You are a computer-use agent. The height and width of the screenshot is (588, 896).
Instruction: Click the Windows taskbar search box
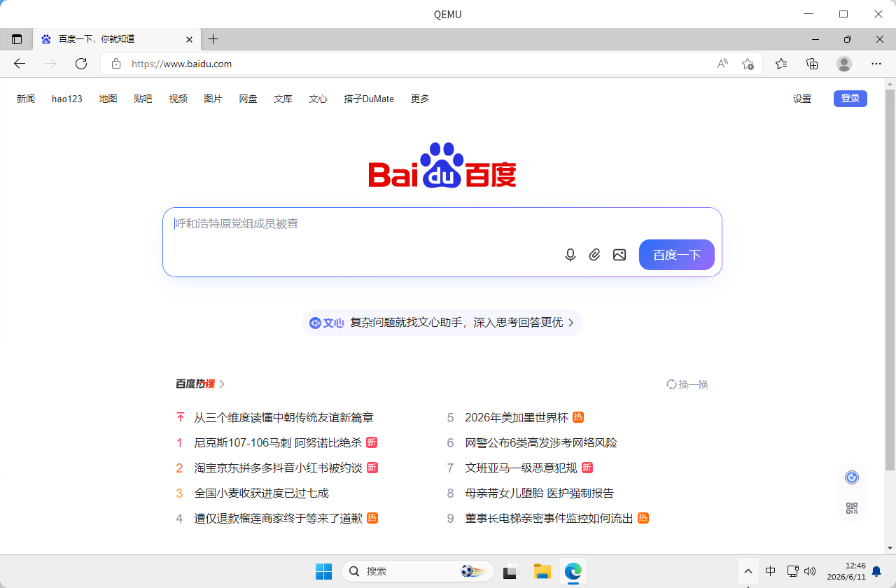click(418, 571)
